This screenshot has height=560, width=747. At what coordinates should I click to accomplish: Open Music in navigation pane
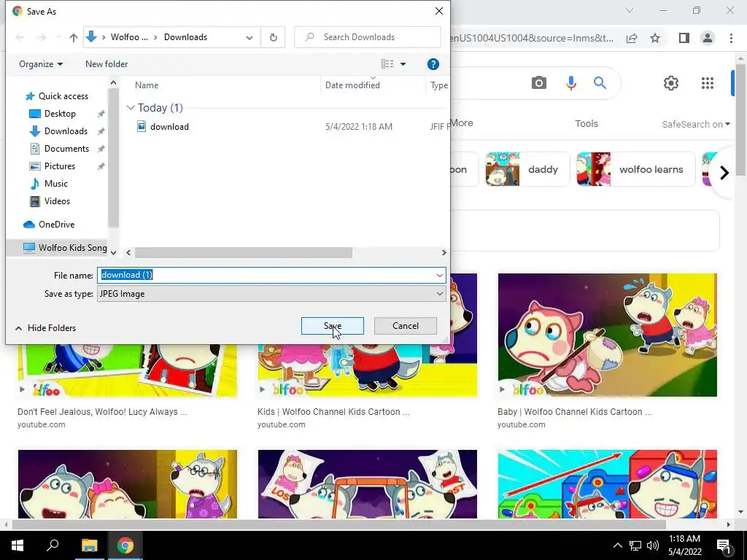(55, 184)
